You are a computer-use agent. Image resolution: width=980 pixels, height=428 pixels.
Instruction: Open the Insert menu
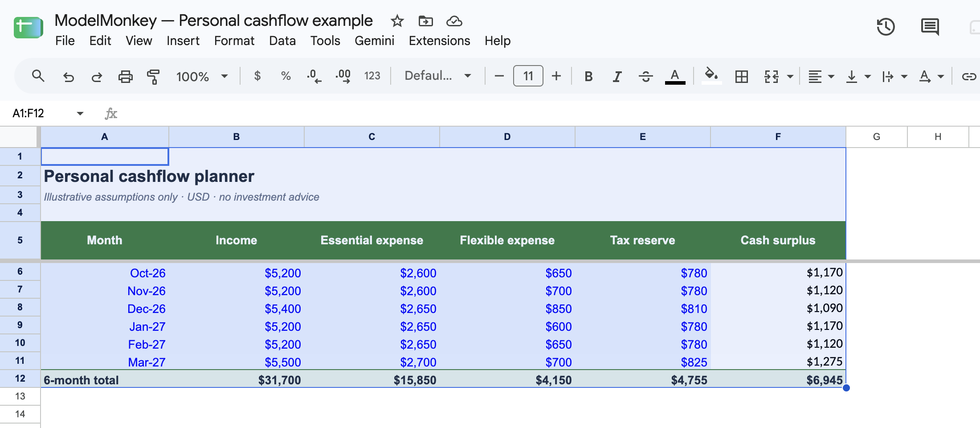pyautogui.click(x=183, y=41)
